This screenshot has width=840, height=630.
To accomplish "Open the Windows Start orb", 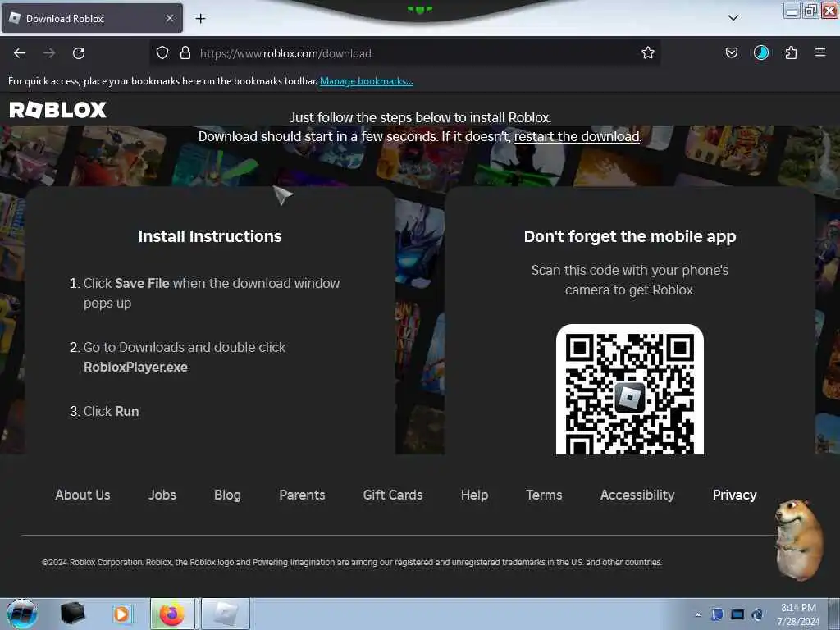I will 22,614.
